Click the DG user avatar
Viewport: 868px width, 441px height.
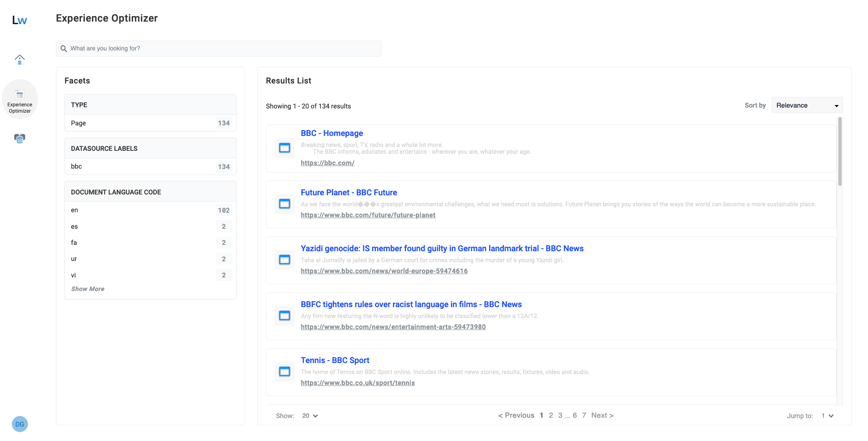[x=19, y=424]
